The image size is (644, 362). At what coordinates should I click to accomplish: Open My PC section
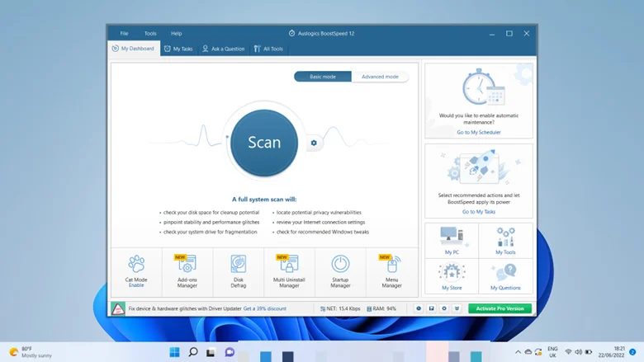[452, 241]
